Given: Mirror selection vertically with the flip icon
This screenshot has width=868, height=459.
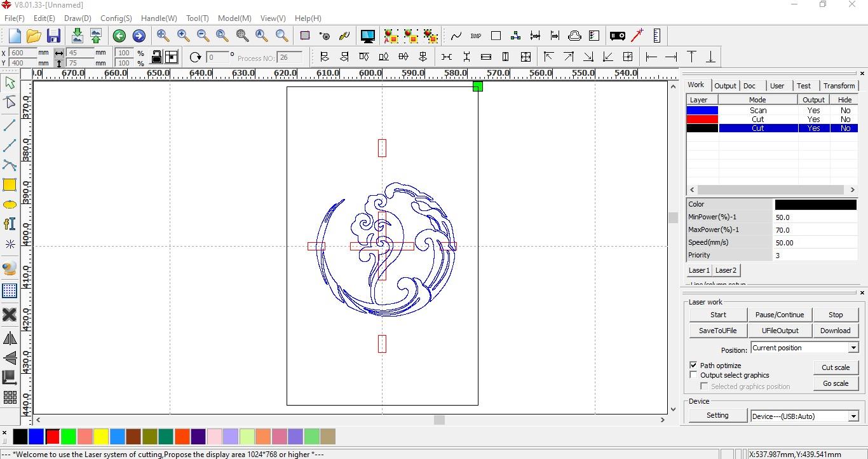Looking at the screenshot, I should point(10,358).
